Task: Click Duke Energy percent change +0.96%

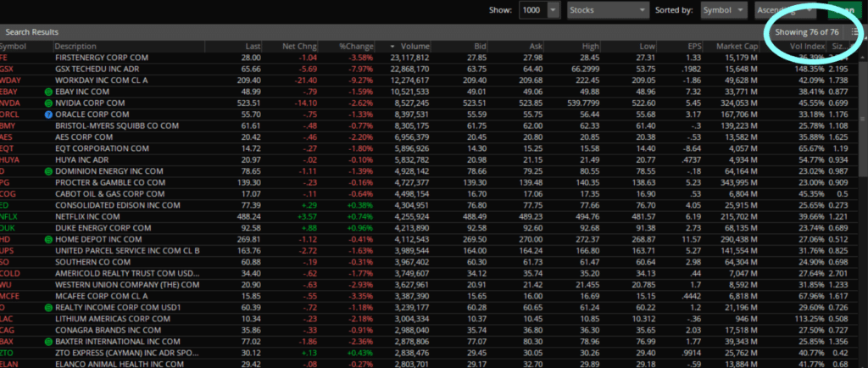Action: click(359, 228)
